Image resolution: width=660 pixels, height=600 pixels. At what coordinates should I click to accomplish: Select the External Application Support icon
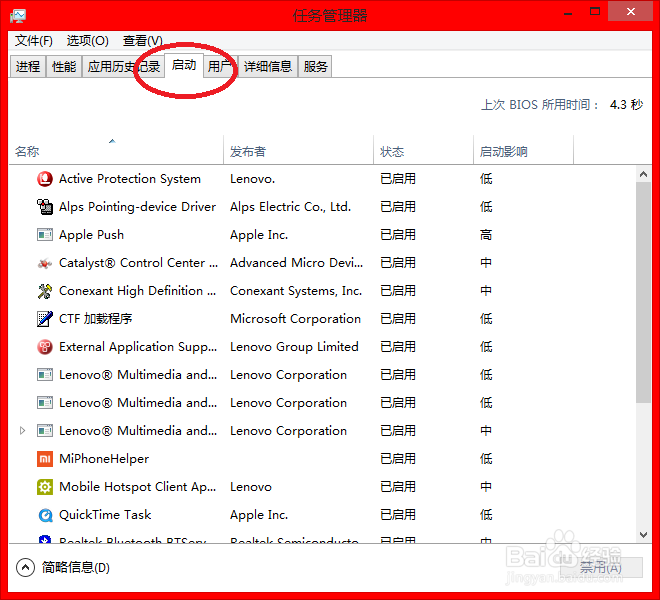click(45, 347)
